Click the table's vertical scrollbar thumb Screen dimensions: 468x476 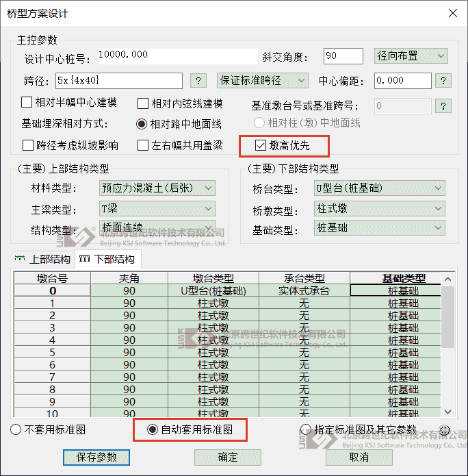pyautogui.click(x=447, y=316)
